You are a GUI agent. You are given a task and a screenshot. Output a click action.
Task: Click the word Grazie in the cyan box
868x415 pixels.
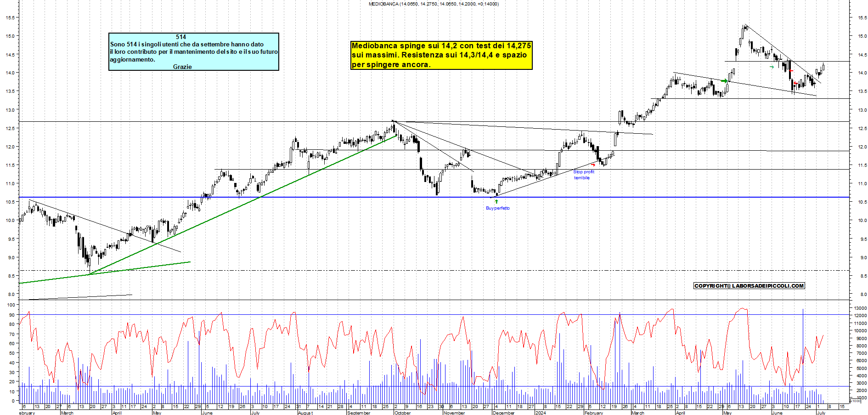[x=182, y=67]
